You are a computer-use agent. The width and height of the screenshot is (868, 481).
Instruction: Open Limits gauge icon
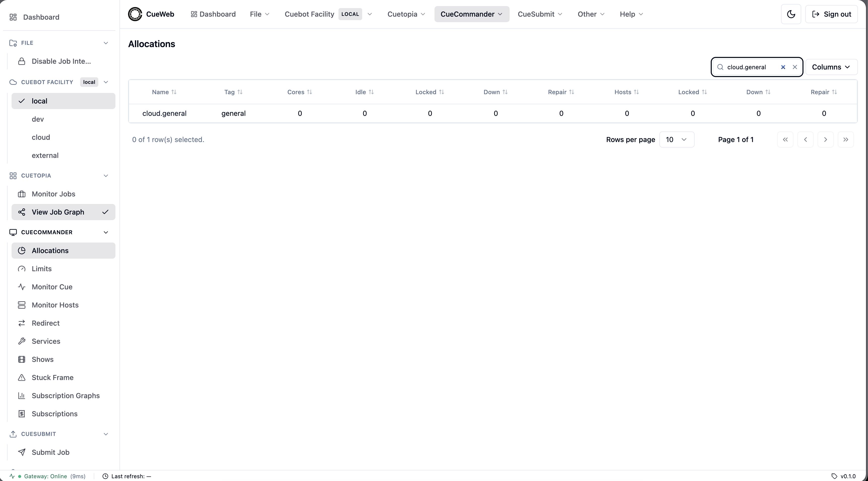[x=22, y=269]
